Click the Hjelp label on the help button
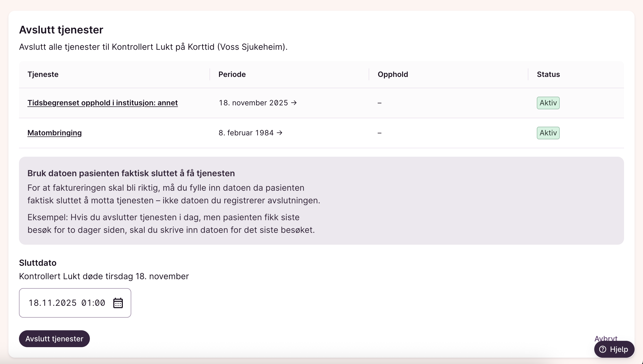This screenshot has height=364, width=643. pos(619,349)
